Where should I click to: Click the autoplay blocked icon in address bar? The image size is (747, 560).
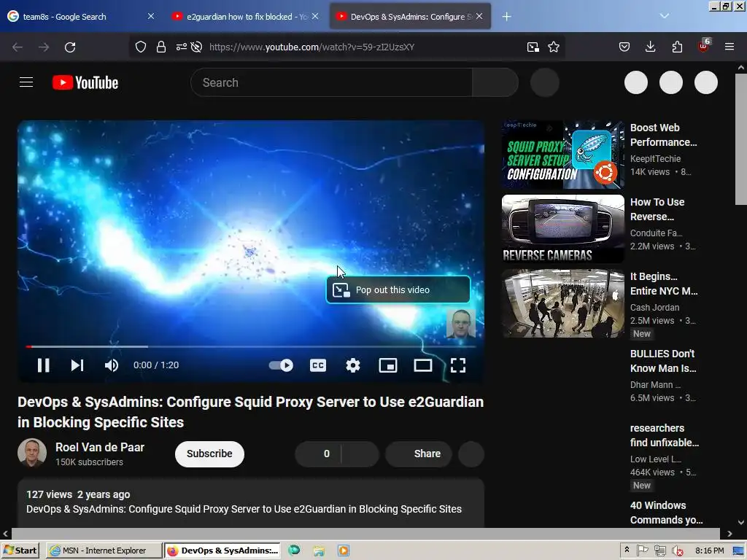click(x=196, y=47)
